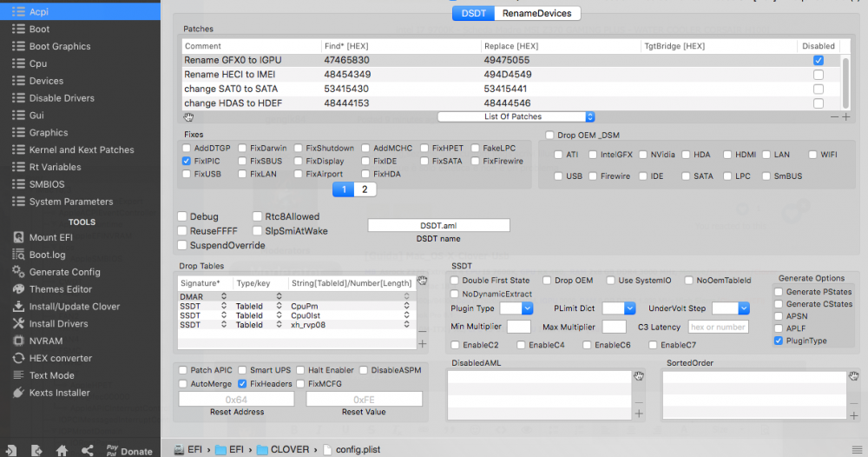This screenshot has width=868, height=457.
Task: Change Type/key stepper for the DMAR row
Action: (279, 297)
